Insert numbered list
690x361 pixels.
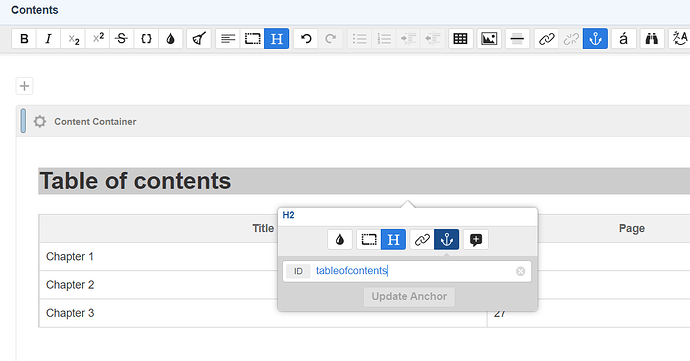click(x=384, y=39)
